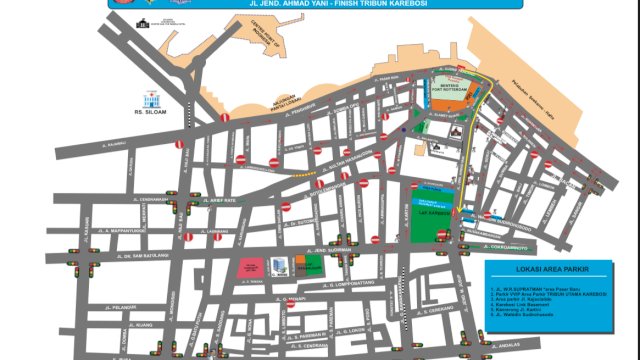640x360 pixels.
Task: Select the JL. PENGHIBUR street label
Action: pyautogui.click(x=300, y=111)
